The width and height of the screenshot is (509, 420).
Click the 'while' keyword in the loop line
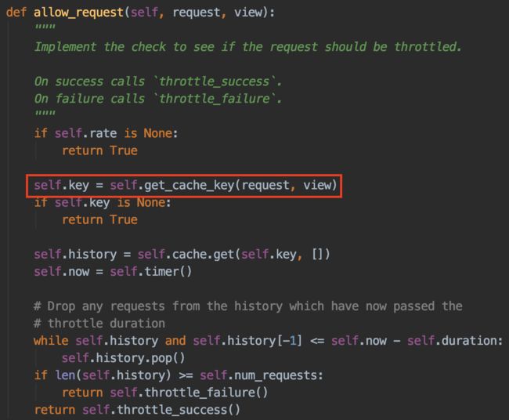click(51, 341)
